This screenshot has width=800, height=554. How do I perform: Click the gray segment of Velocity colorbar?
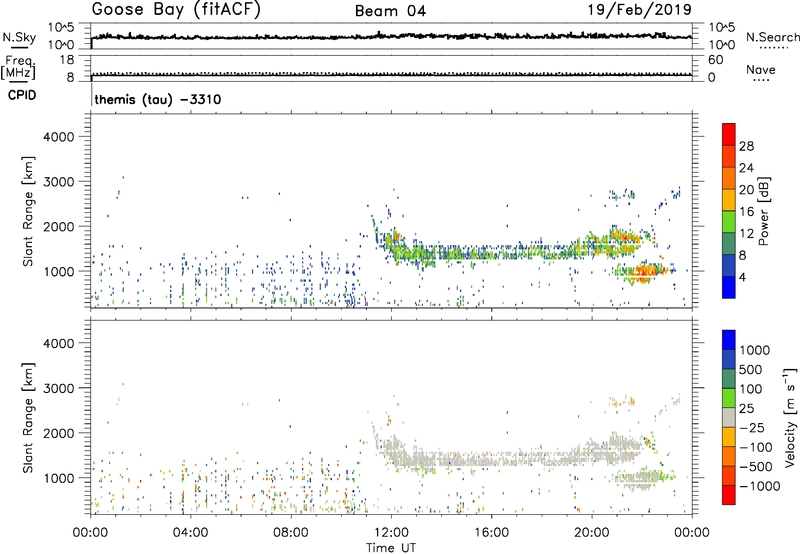729,417
